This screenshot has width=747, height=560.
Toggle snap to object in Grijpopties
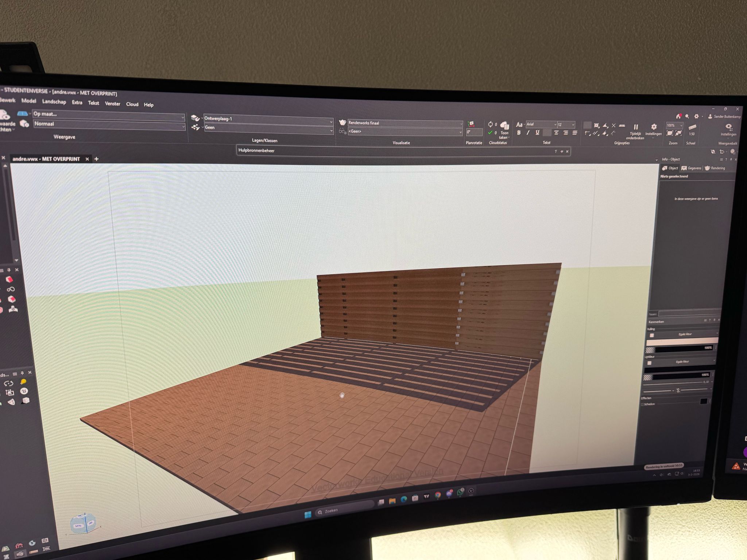[x=596, y=125]
